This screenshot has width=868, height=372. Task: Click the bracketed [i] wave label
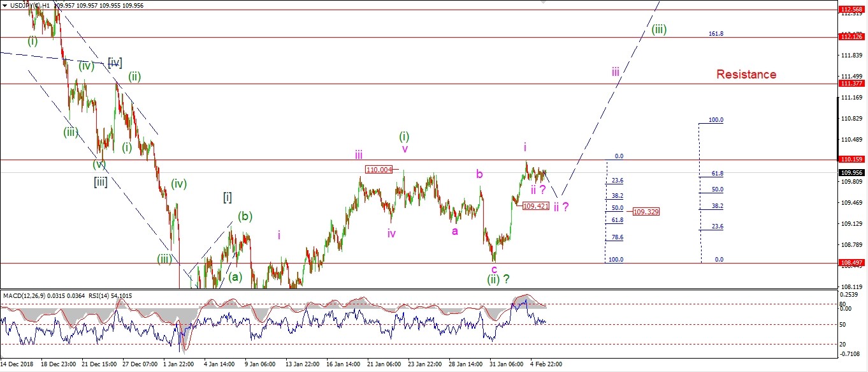tap(227, 197)
